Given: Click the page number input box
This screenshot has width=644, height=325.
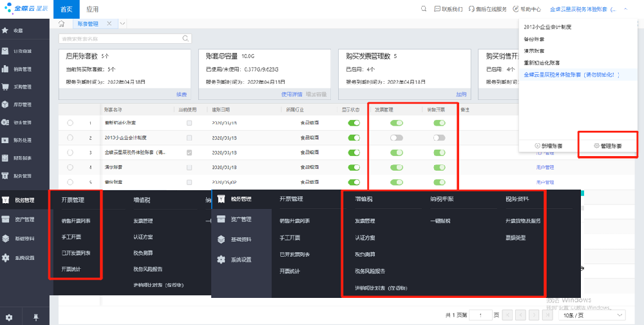Looking at the screenshot, I should 480,315.
